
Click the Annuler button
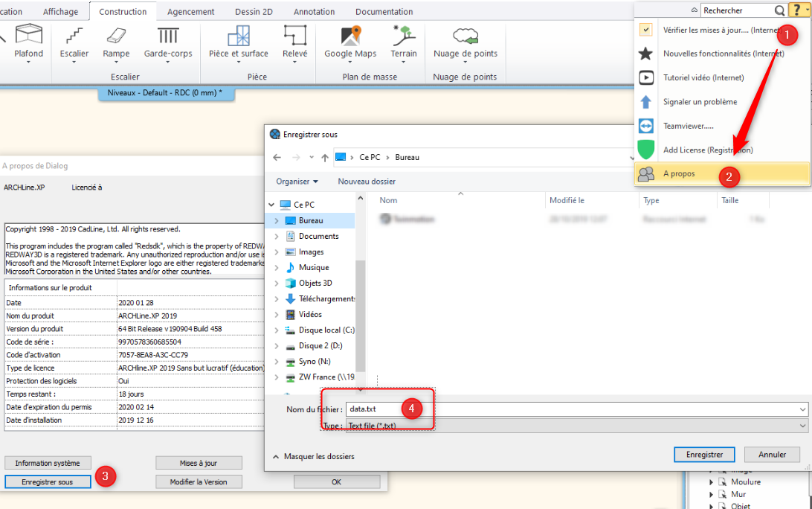coord(772,455)
